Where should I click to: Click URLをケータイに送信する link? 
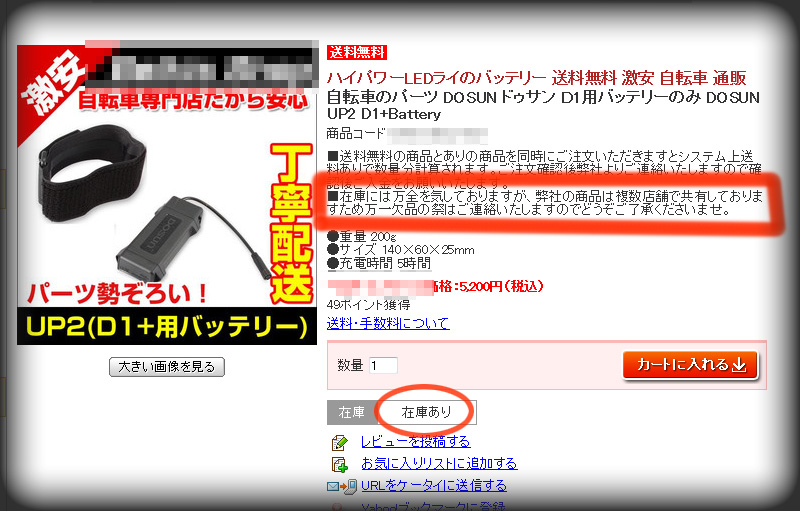(434, 485)
